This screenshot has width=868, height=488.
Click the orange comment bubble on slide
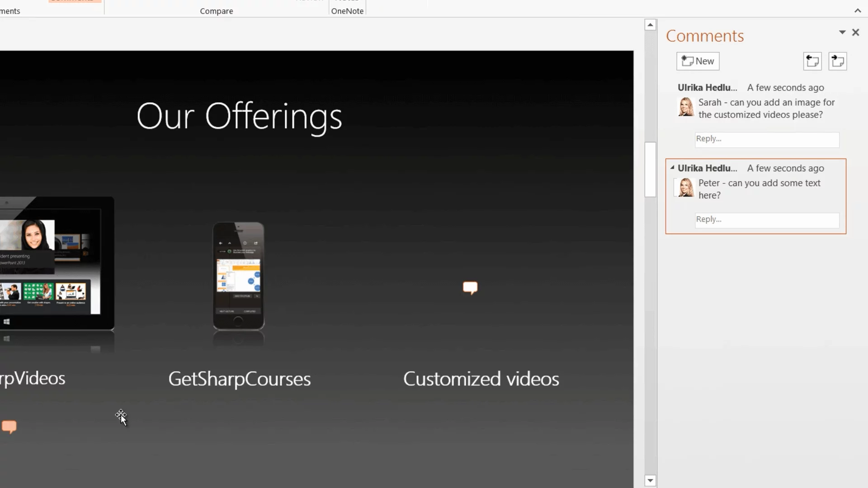[9, 427]
